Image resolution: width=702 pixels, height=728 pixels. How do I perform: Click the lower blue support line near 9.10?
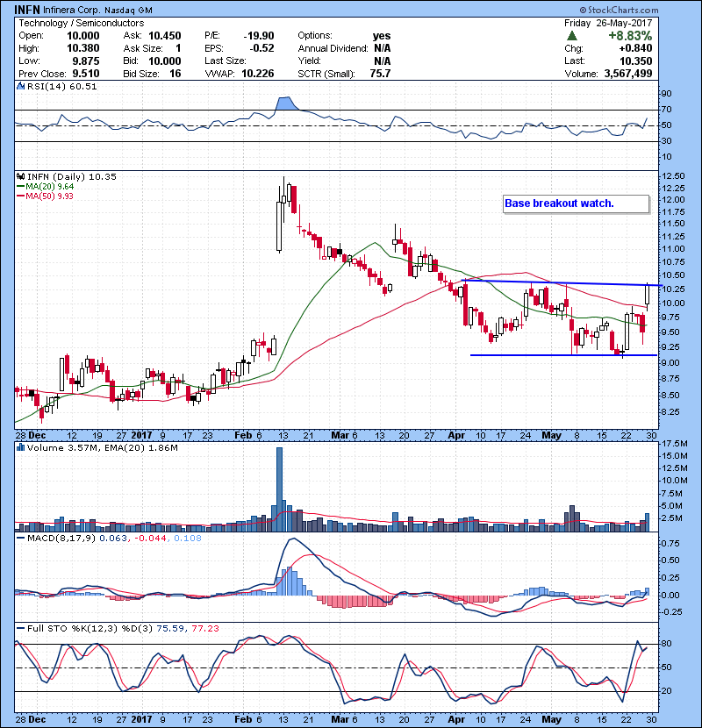click(563, 355)
